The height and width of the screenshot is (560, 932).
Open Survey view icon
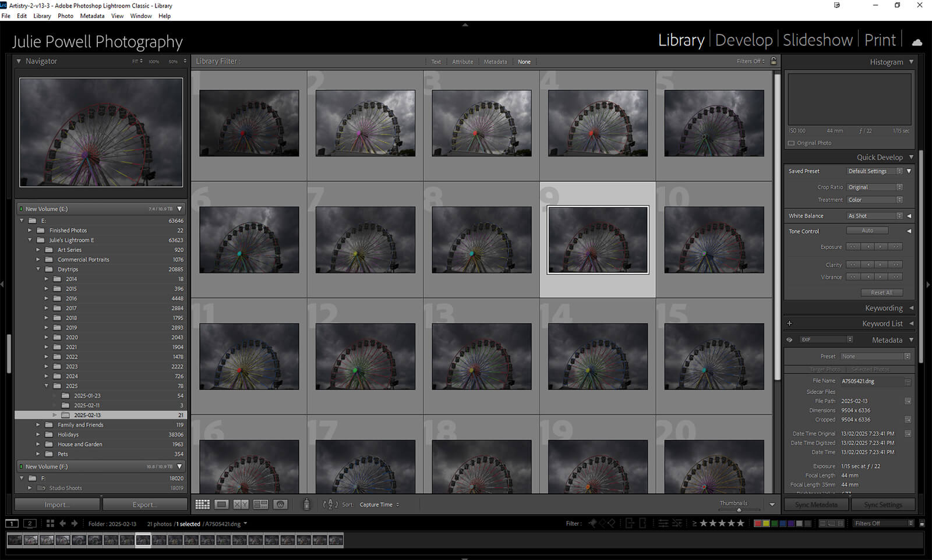[260, 505]
